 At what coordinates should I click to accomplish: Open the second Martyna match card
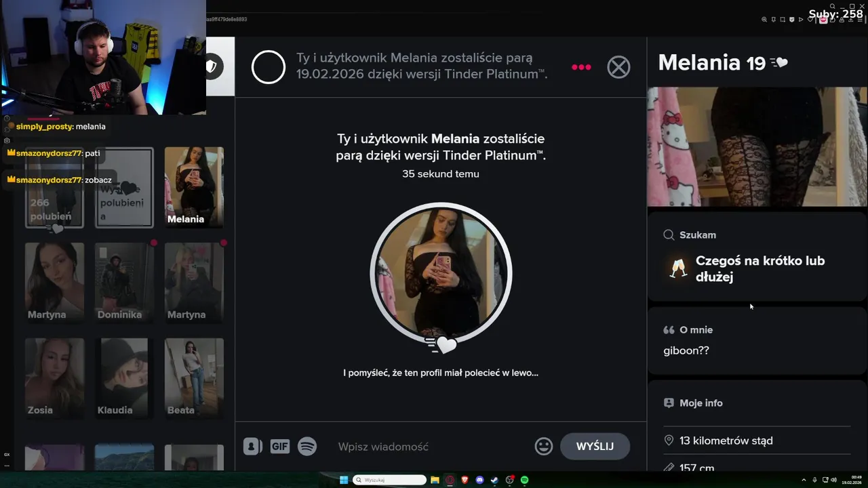[x=194, y=282]
